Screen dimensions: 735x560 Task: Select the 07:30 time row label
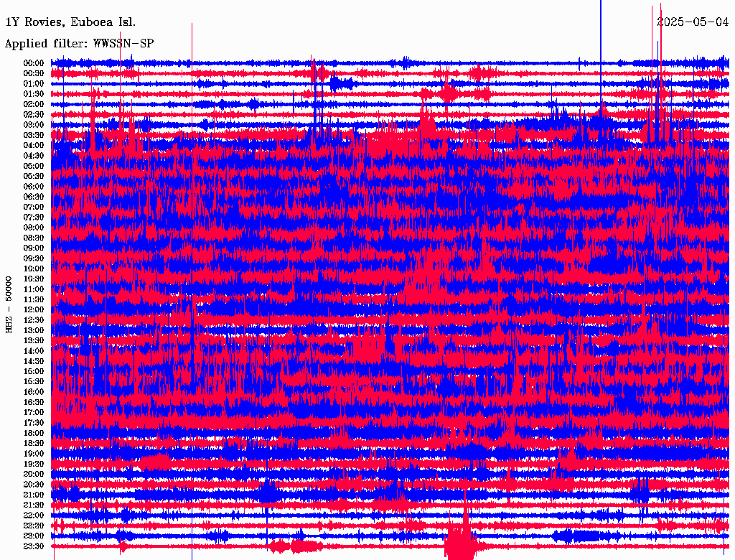click(34, 217)
